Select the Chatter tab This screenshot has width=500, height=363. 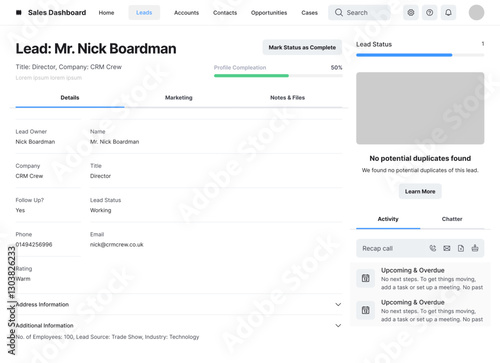tap(452, 219)
